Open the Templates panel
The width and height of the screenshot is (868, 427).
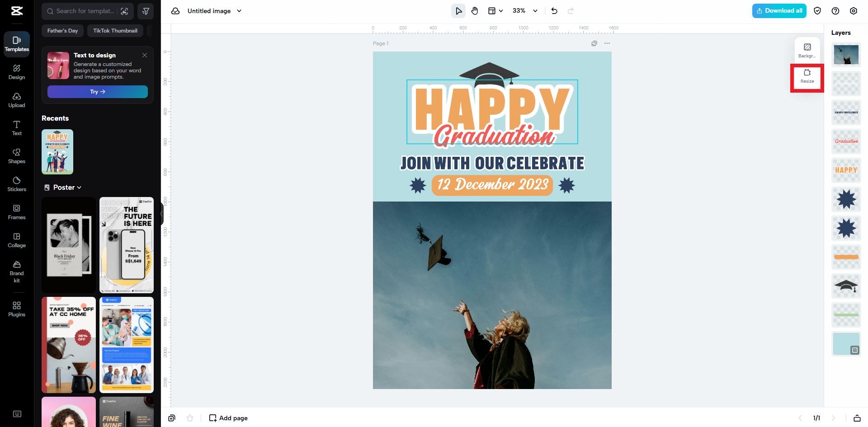16,44
